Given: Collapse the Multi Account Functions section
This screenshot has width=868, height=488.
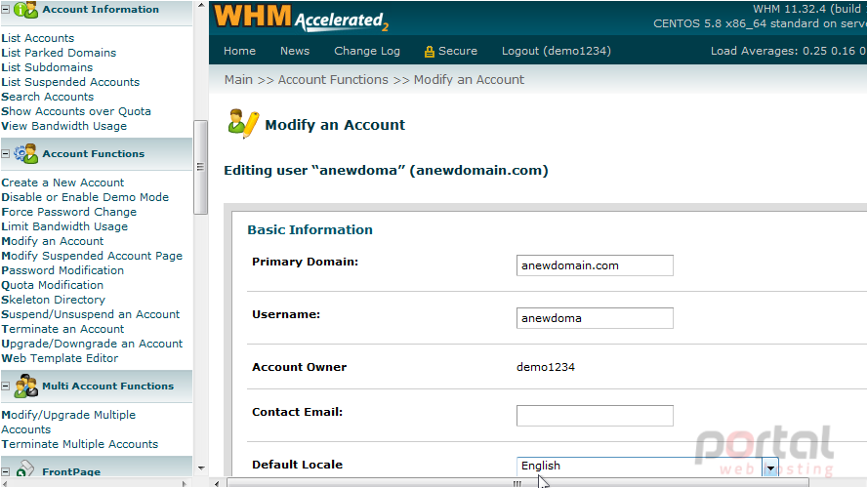Looking at the screenshot, I should (x=6, y=386).
